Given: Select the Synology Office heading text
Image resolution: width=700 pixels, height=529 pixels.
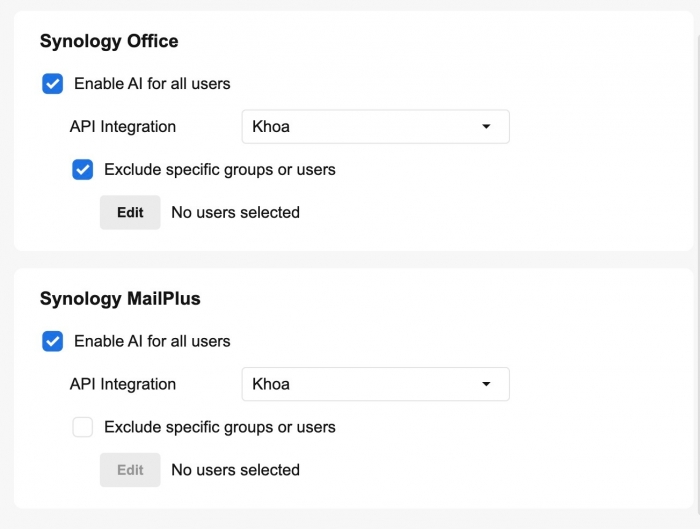Looking at the screenshot, I should pyautogui.click(x=109, y=42).
